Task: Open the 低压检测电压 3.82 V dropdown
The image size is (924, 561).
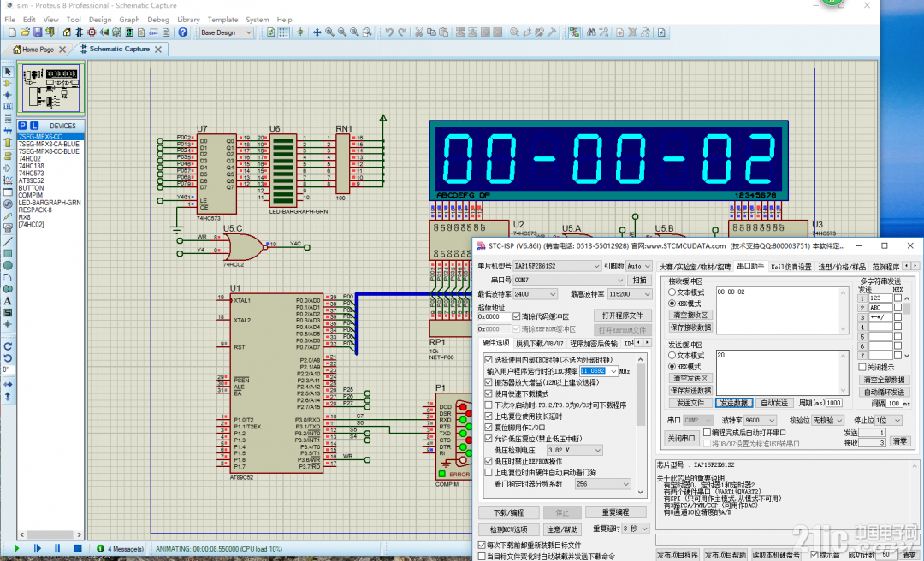Action: tap(575, 450)
